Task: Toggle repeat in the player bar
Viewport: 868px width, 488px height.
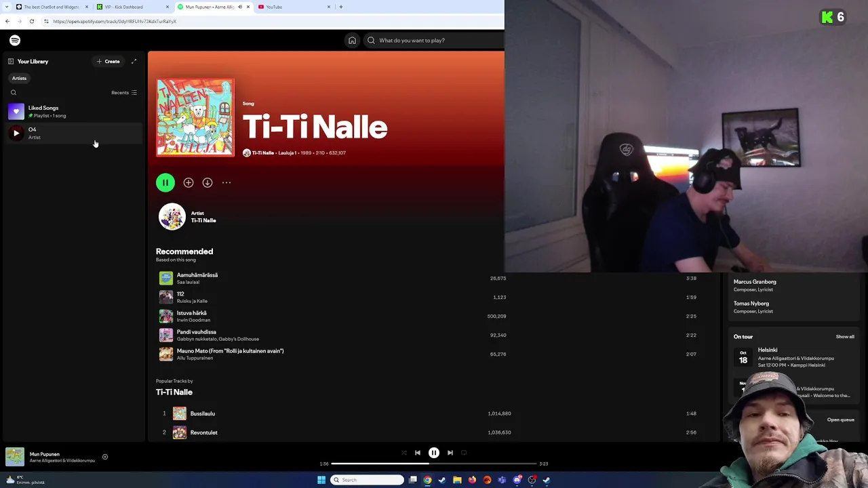Action: [464, 453]
